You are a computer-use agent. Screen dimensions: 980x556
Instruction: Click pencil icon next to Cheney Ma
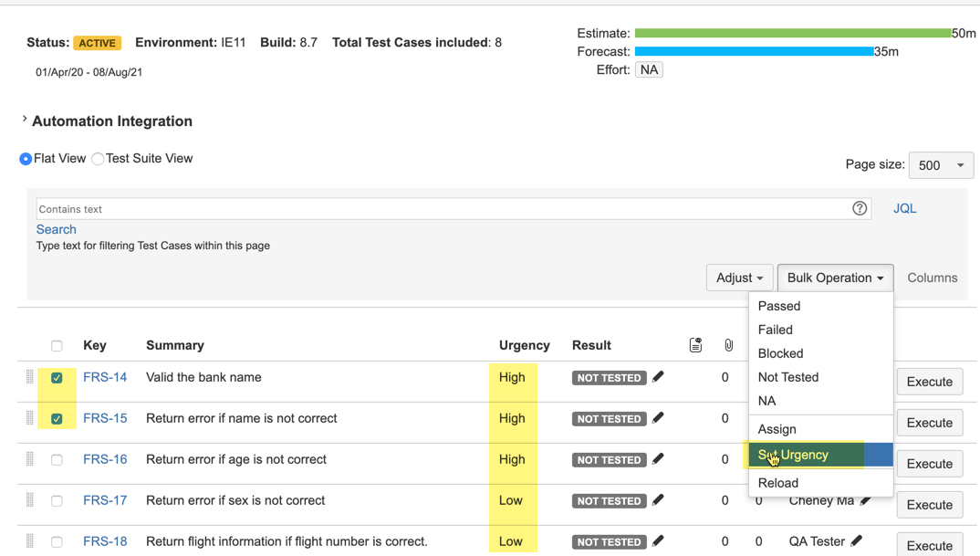865,500
